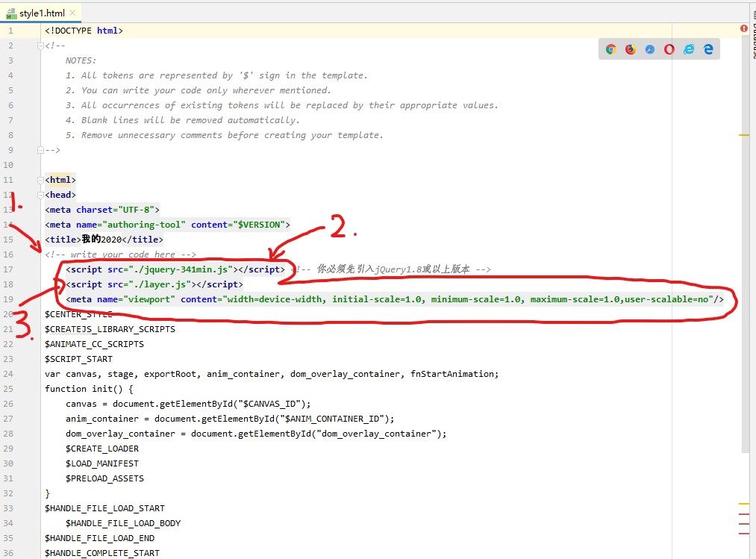Open the page preview in Edge
This screenshot has height=559, width=756.
pyautogui.click(x=708, y=49)
